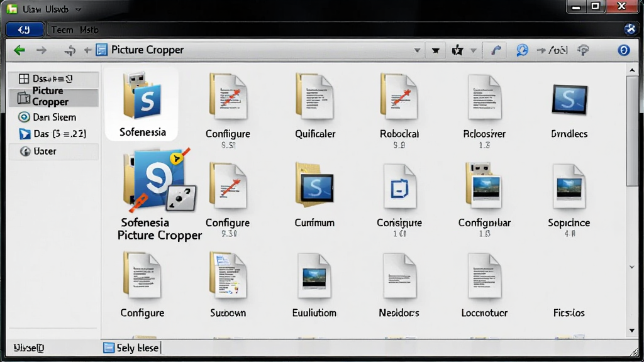Select Uater in sidebar
Image resolution: width=644 pixels, height=362 pixels.
pos(53,151)
